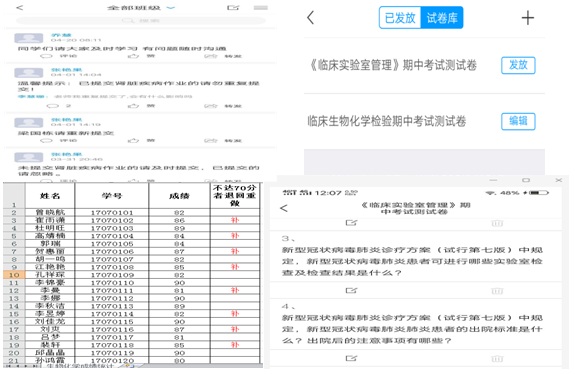Go back from the 试卷库 test paper screen
The image size is (575, 374).
311,18
